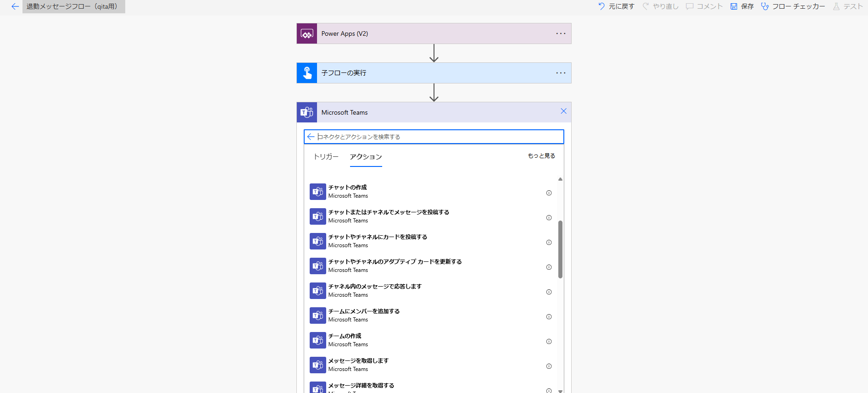Click the action list scrollbar thumb
This screenshot has height=393, width=868.
[560, 249]
